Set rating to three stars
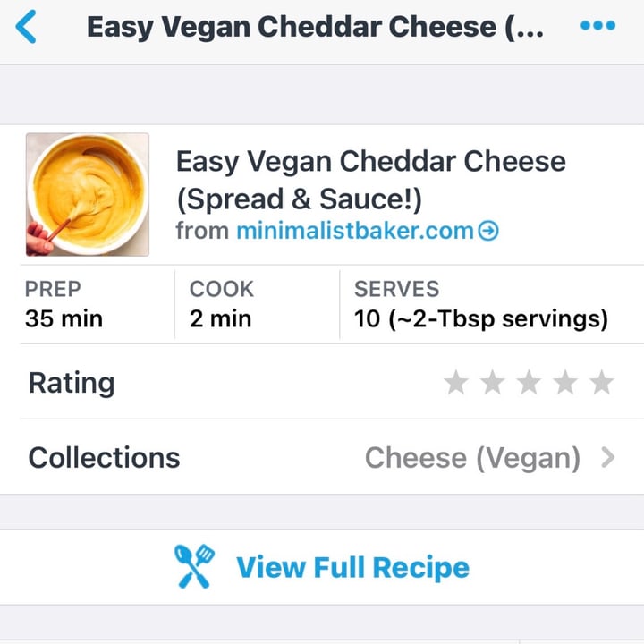Screen dimensions: 644x644 (x=529, y=382)
